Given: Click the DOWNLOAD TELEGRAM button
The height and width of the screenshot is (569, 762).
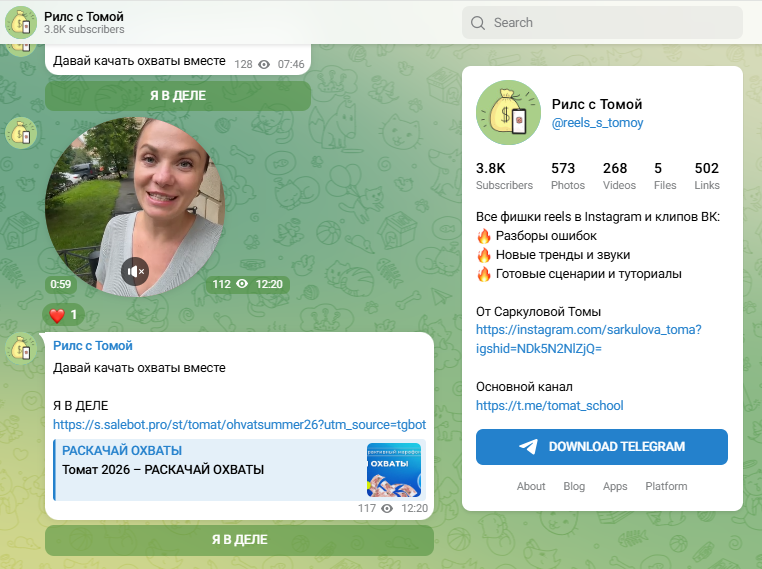Looking at the screenshot, I should pos(602,447).
